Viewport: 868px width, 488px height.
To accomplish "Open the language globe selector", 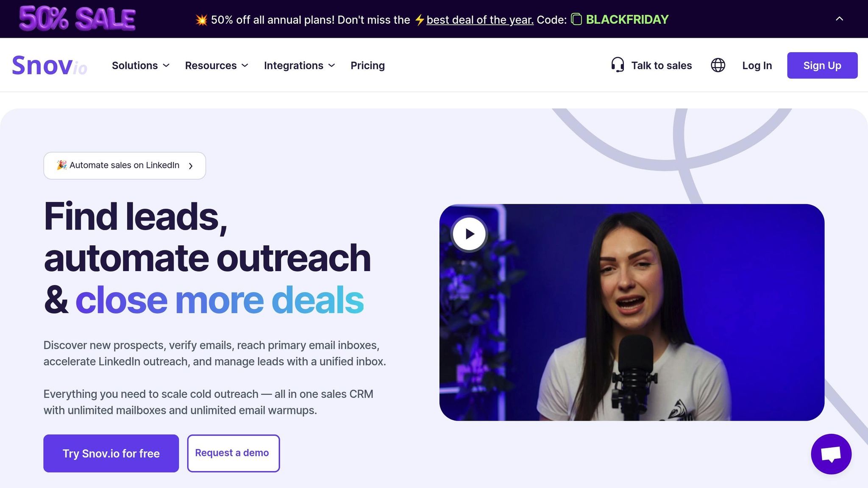I will tap(718, 65).
